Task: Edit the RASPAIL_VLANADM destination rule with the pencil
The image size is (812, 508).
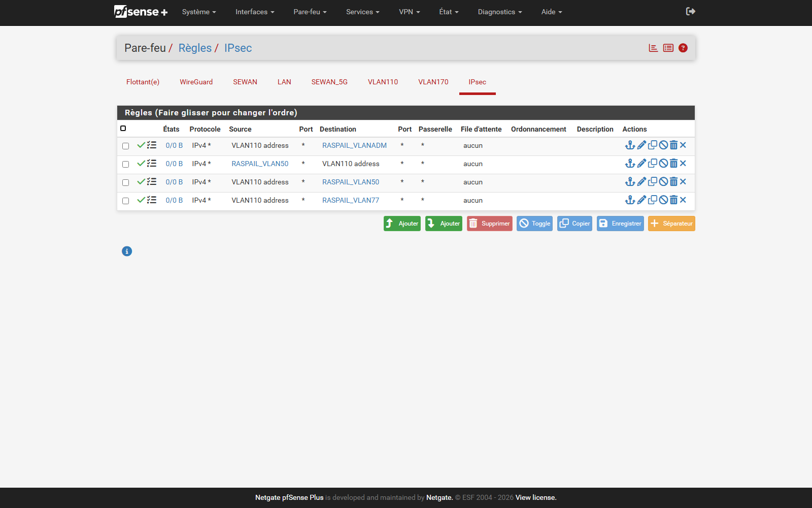Action: click(x=641, y=145)
